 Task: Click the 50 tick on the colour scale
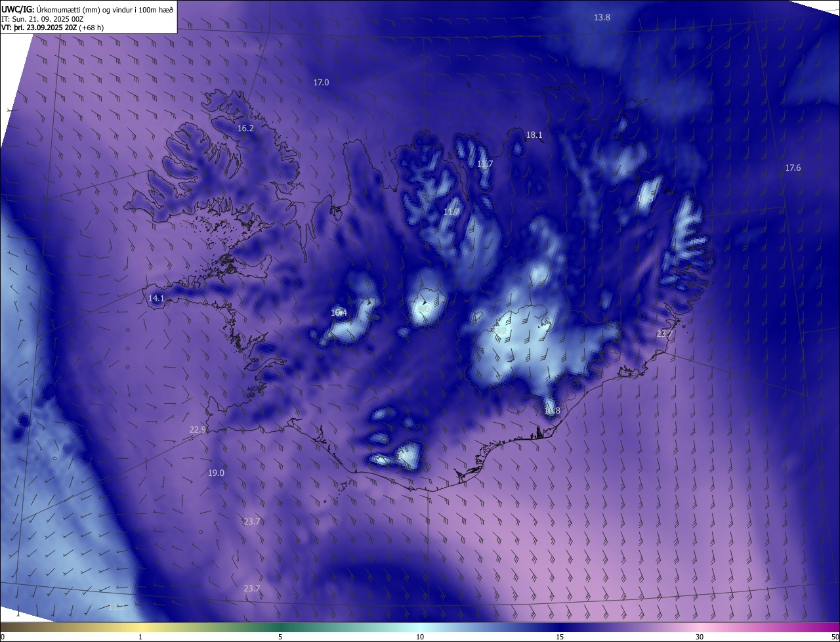click(x=835, y=637)
